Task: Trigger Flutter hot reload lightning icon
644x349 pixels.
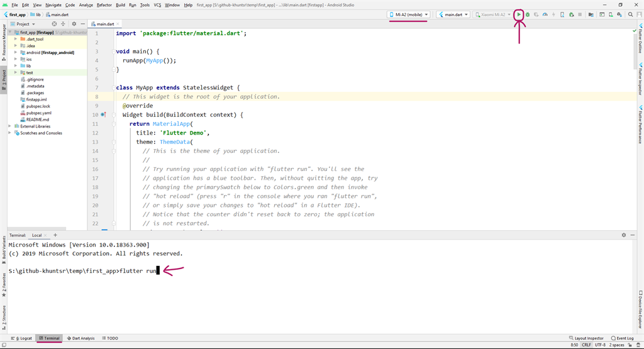Action: point(553,14)
